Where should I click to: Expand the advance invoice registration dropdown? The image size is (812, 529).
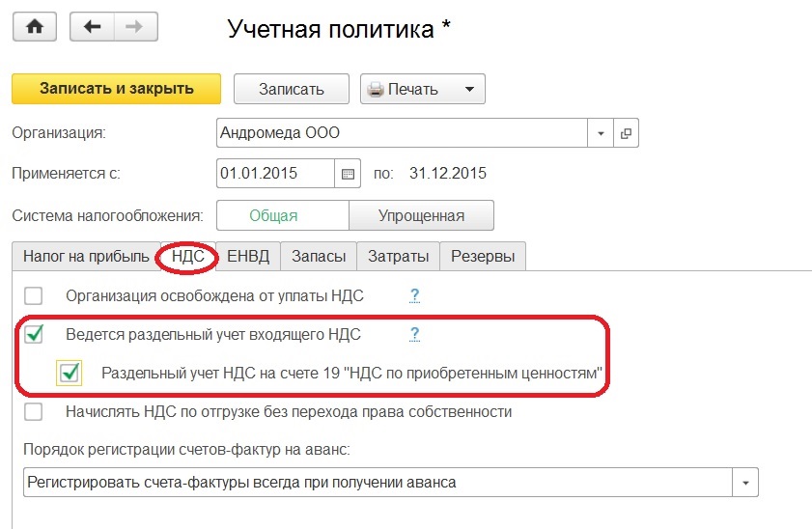click(x=745, y=483)
